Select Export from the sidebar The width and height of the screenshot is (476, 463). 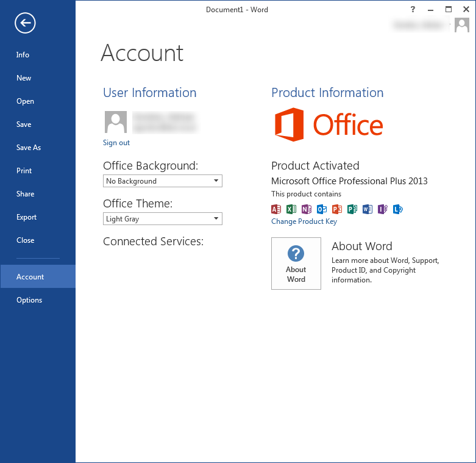26,217
